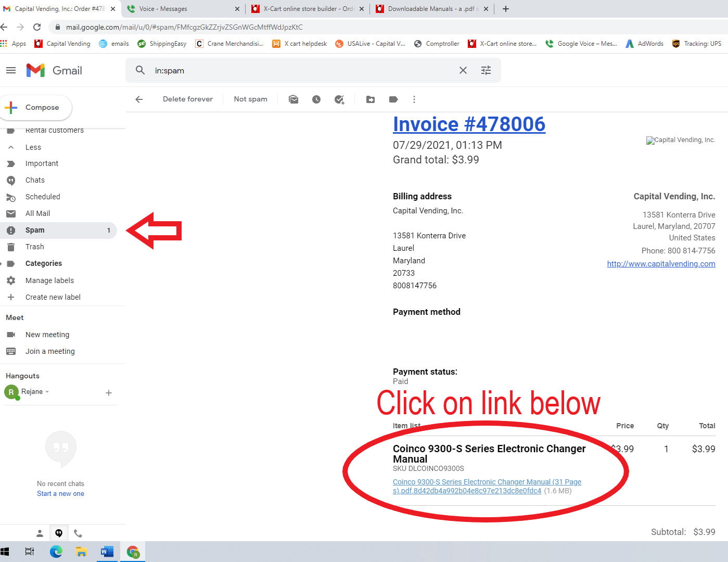Open ShippingEasy bookmark
Viewport: 728px width, 562px height.
162,44
